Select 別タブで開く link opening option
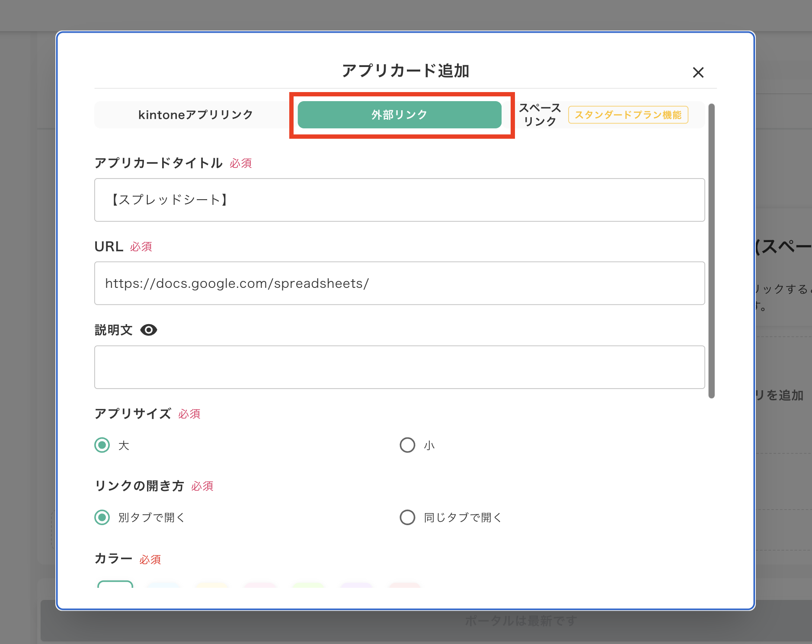 pyautogui.click(x=102, y=517)
